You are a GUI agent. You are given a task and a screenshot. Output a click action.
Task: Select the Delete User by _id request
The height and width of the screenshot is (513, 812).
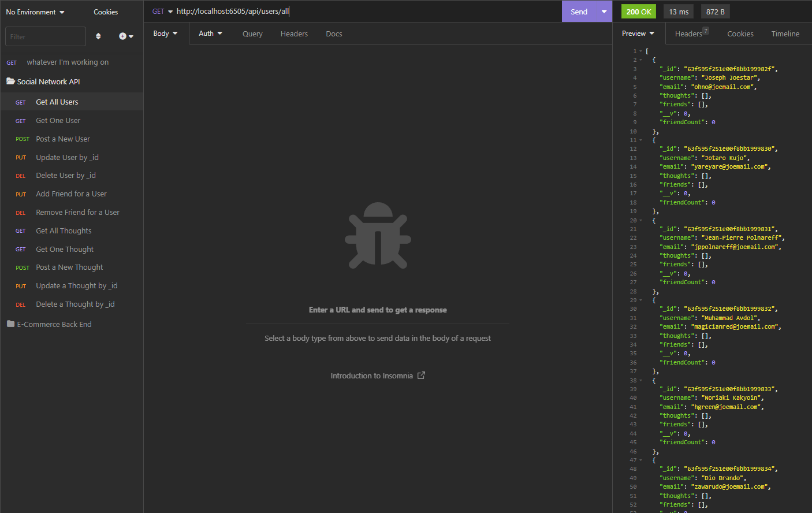72,176
